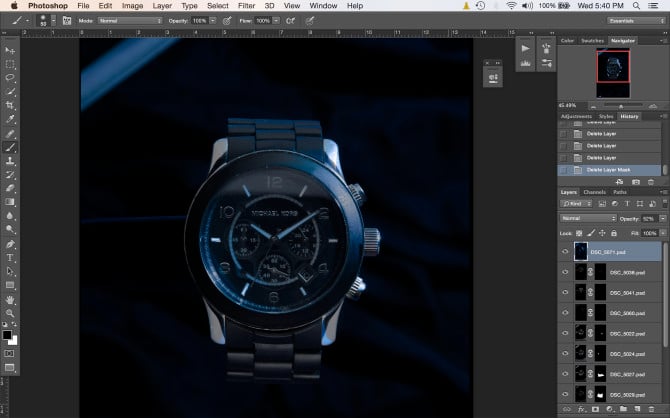Switch to the Swatches tab
This screenshot has height=418, width=670.
(592, 41)
